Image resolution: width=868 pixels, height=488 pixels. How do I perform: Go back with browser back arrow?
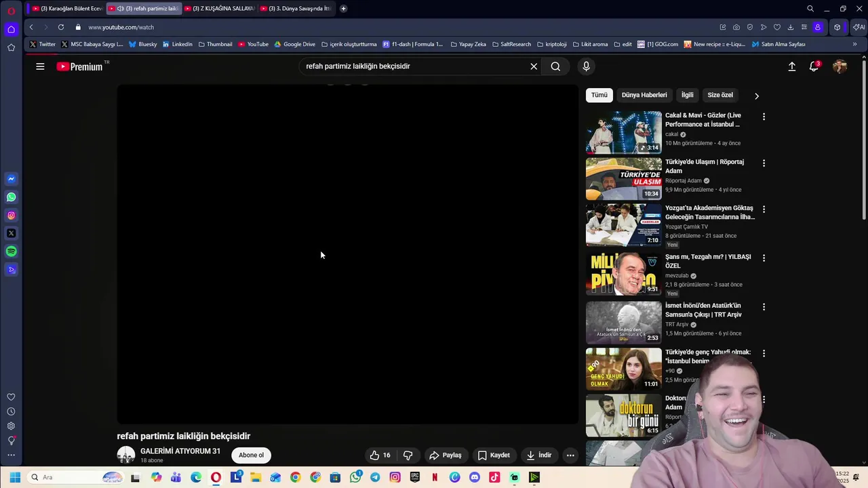pos(31,27)
